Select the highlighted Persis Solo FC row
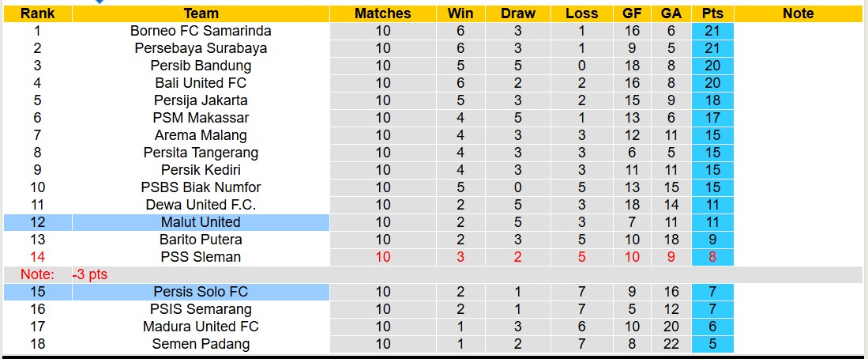Viewport: 868px width, 359px height. coord(201,292)
